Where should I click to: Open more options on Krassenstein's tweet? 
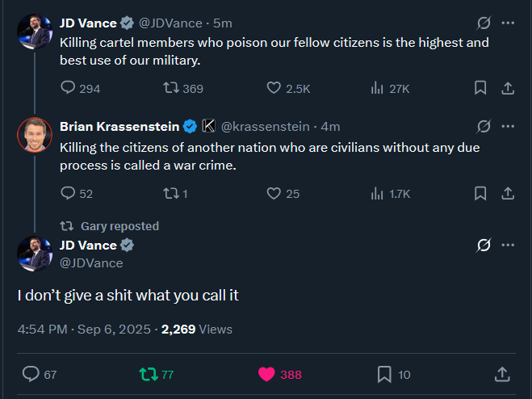(x=508, y=126)
